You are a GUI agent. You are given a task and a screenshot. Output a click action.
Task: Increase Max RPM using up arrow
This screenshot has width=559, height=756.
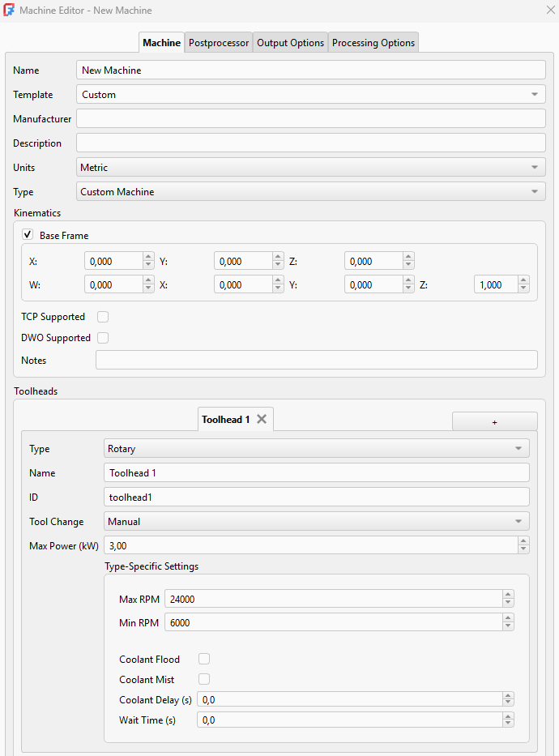pyautogui.click(x=508, y=595)
